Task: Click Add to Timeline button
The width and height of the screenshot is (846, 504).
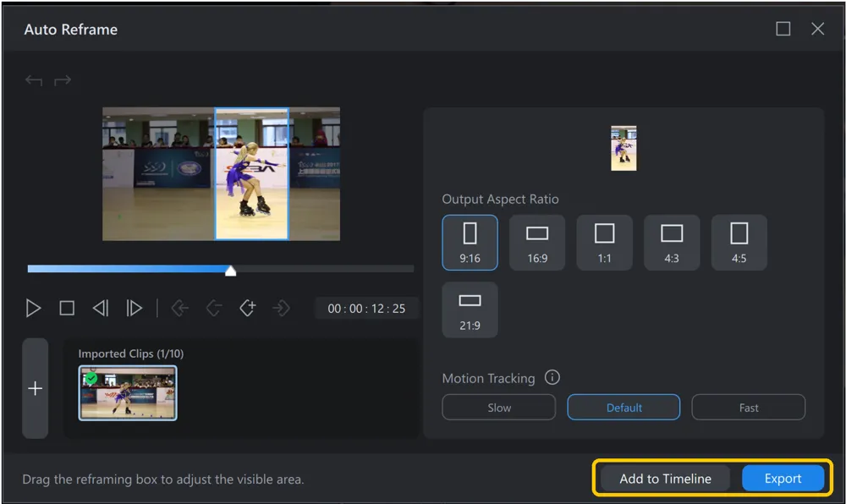Action: [x=665, y=479]
